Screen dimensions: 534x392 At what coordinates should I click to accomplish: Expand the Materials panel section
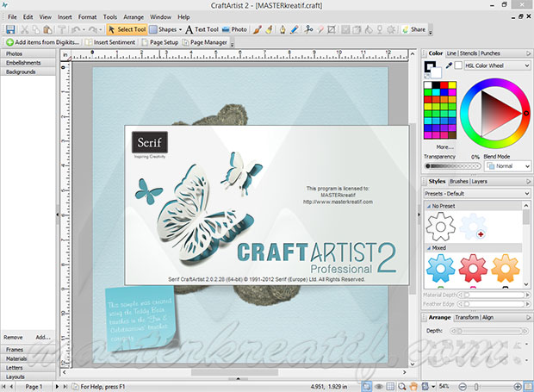point(28,358)
